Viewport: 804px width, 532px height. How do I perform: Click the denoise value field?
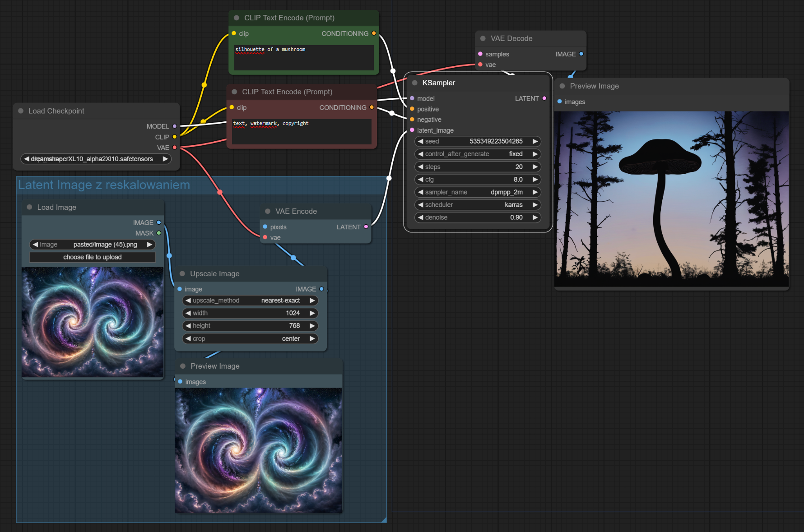point(477,217)
